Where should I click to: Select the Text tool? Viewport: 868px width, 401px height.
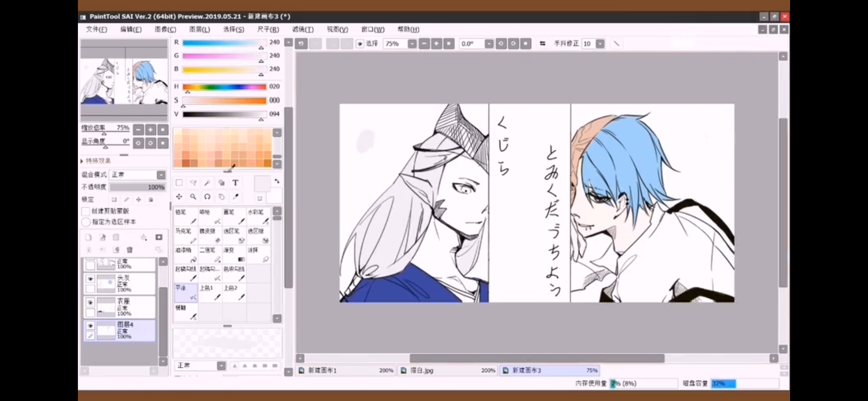[235, 182]
